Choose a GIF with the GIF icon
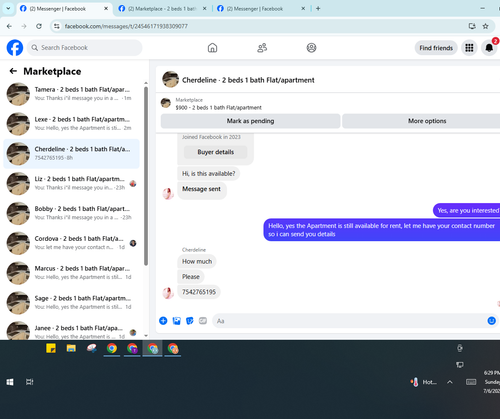 (x=203, y=321)
